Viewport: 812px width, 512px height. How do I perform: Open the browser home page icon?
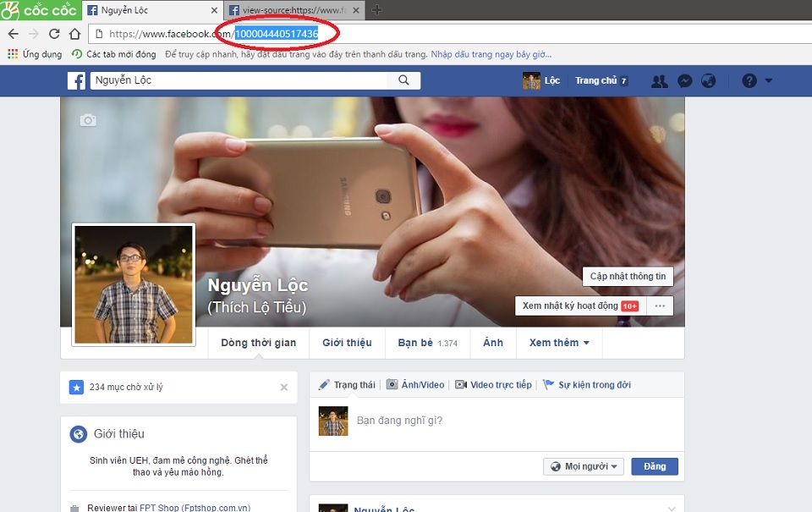pos(74,34)
